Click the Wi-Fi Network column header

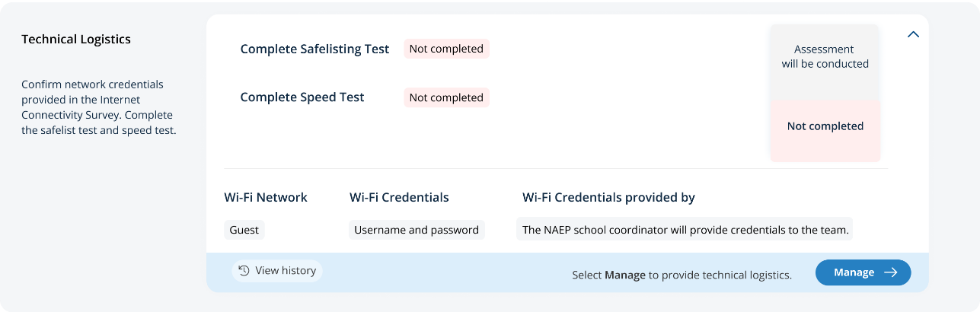click(266, 197)
